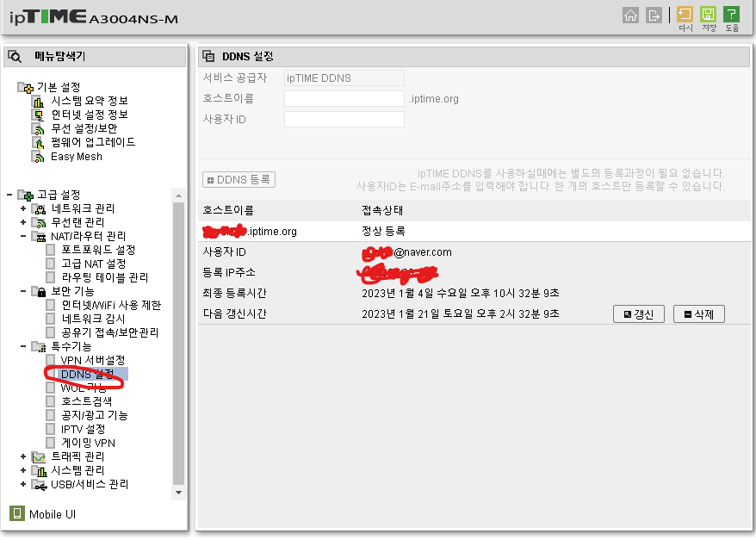Click the 보안 기능 lock icon
Viewport: 756px width, 540px height.
pos(39,292)
